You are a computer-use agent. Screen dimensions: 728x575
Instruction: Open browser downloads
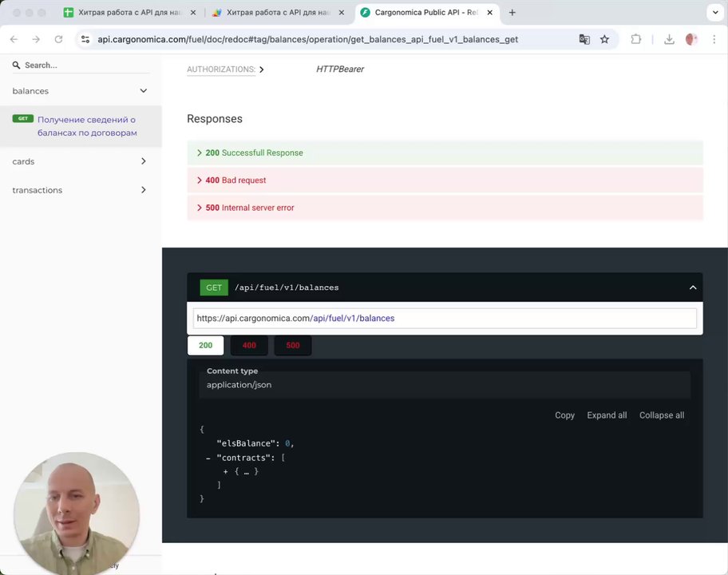pyautogui.click(x=669, y=39)
